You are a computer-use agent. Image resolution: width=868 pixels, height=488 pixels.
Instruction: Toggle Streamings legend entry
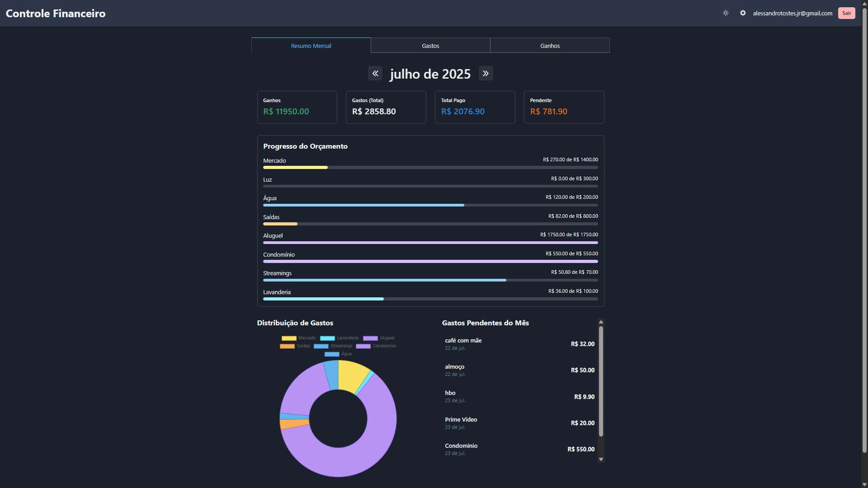point(321,346)
